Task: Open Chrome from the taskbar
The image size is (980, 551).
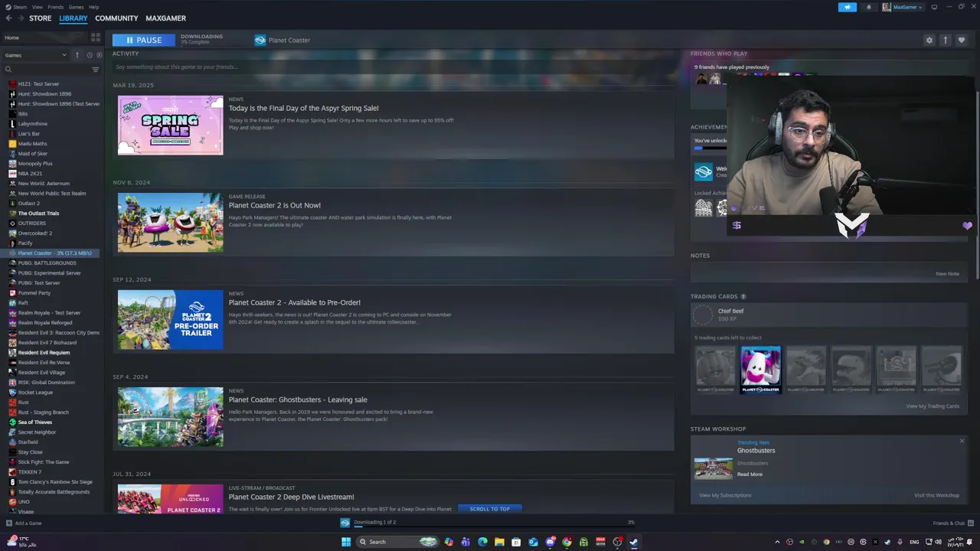Action: 567,542
